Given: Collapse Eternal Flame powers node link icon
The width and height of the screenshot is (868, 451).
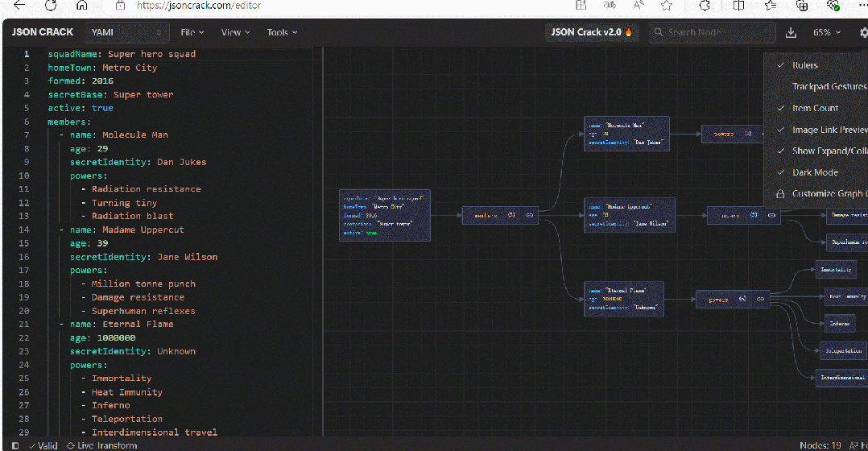Looking at the screenshot, I should [x=760, y=300].
